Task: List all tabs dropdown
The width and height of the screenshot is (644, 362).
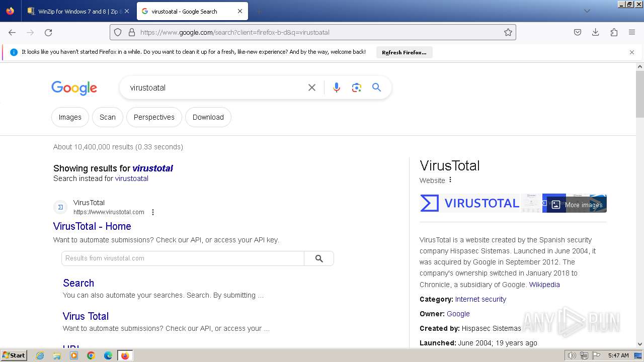Action: tap(587, 11)
